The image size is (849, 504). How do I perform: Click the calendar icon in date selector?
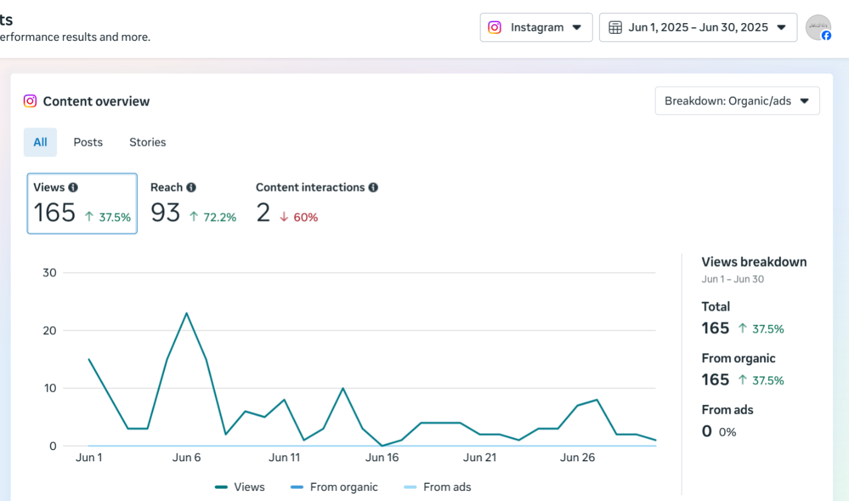pos(615,28)
